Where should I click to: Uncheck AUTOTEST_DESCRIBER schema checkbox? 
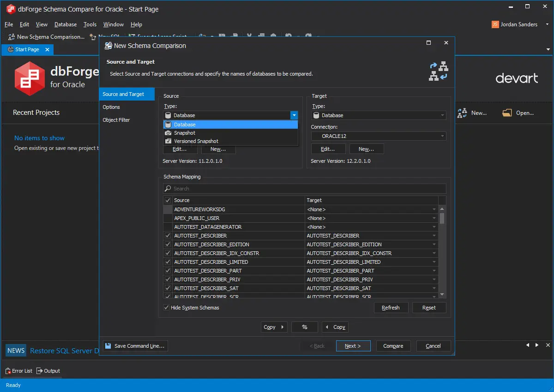(x=168, y=236)
